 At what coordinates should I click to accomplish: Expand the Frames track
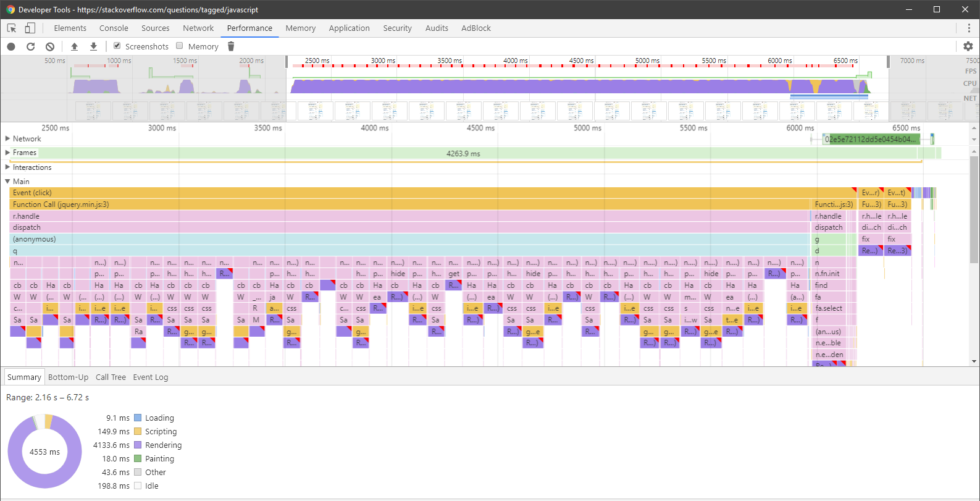tap(8, 153)
